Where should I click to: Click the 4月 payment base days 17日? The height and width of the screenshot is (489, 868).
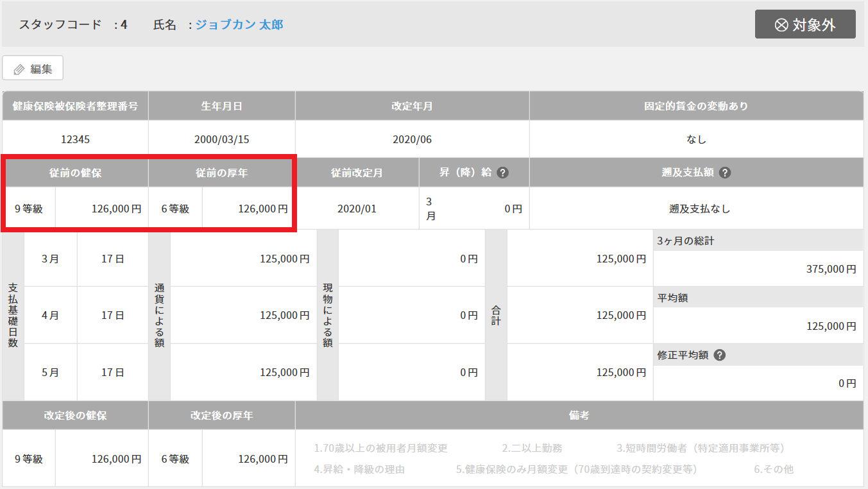pyautogui.click(x=112, y=315)
